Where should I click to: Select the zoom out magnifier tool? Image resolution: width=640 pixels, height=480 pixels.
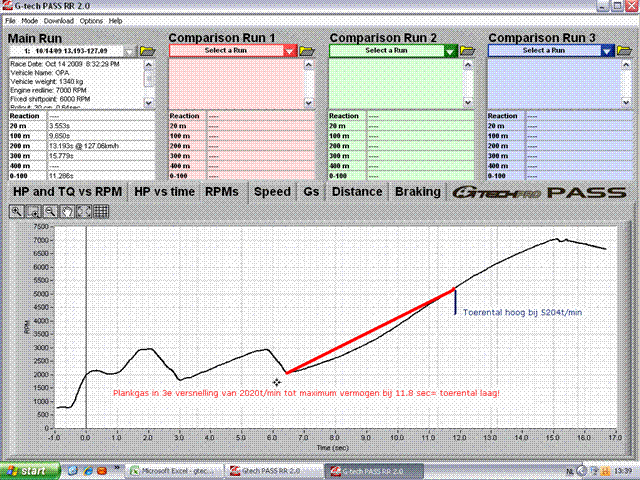[50, 211]
